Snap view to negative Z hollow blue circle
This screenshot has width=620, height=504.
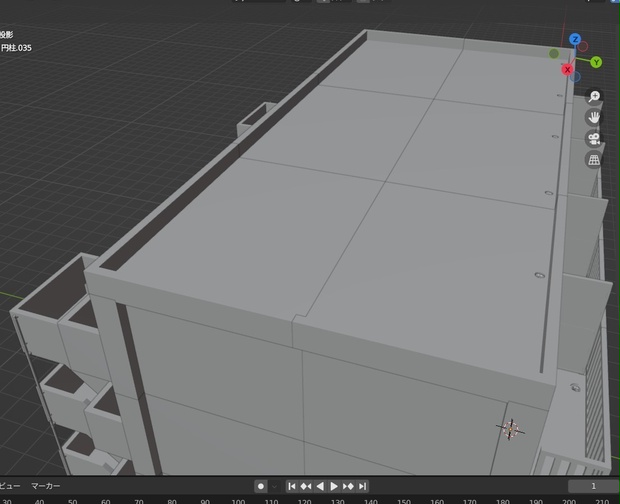coord(575,77)
